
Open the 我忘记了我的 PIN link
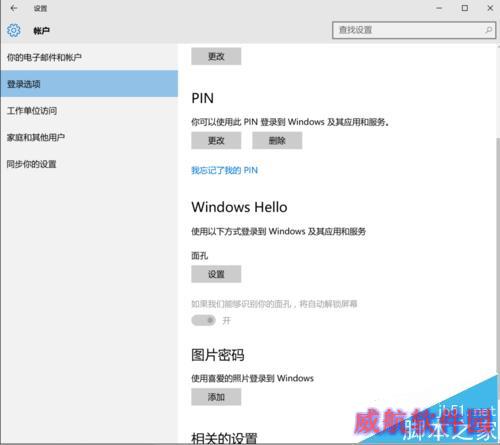tap(225, 170)
